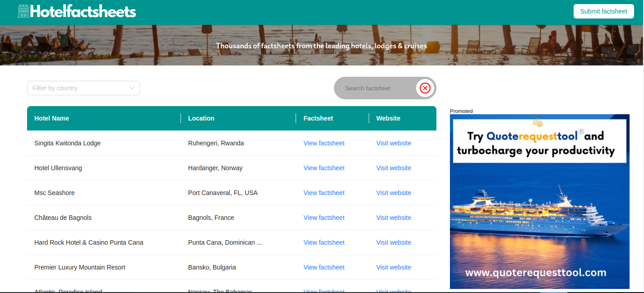This screenshot has width=644, height=293.
Task: Visit website of Premier Luxury Mountain Resort
Action: (394, 267)
